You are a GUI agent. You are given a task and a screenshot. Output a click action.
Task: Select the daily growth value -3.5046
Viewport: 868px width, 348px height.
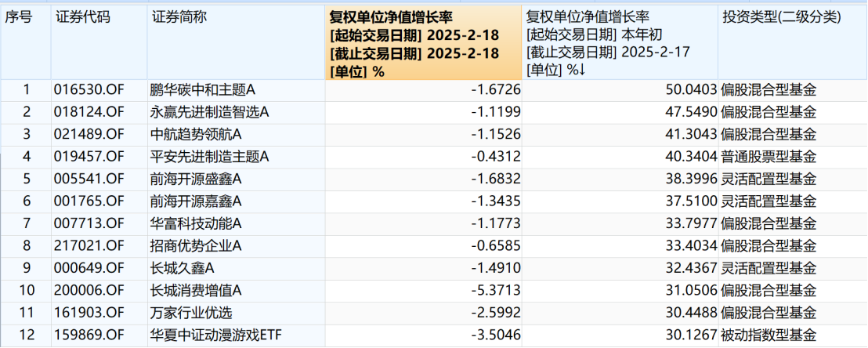tap(496, 335)
